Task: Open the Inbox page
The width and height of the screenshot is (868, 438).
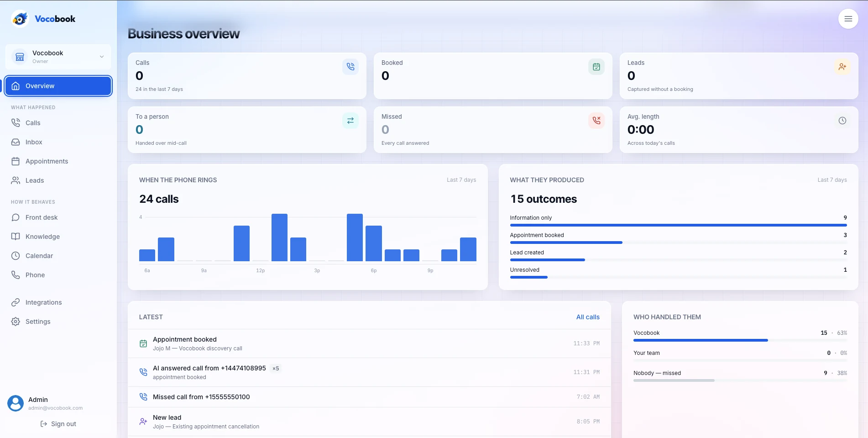Action: click(x=58, y=142)
